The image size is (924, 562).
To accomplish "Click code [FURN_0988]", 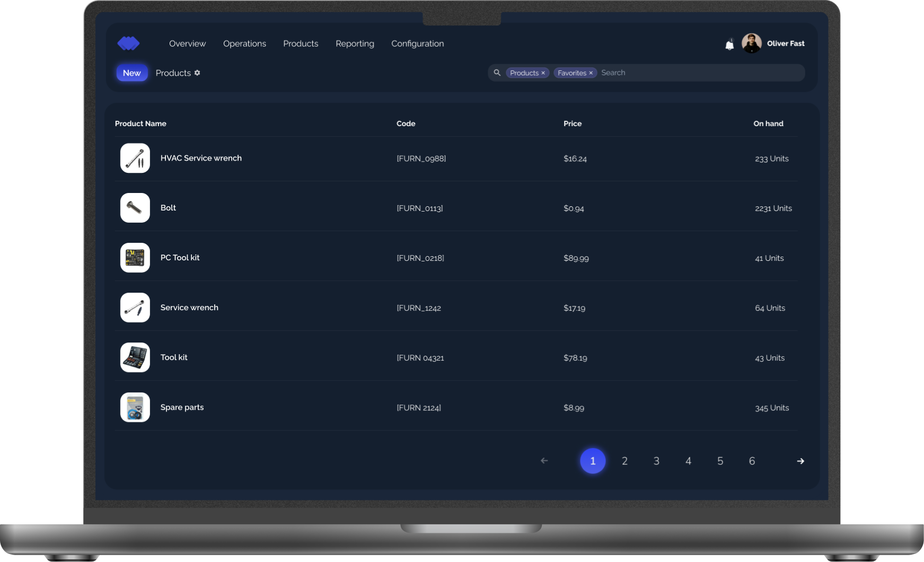I will click(421, 159).
